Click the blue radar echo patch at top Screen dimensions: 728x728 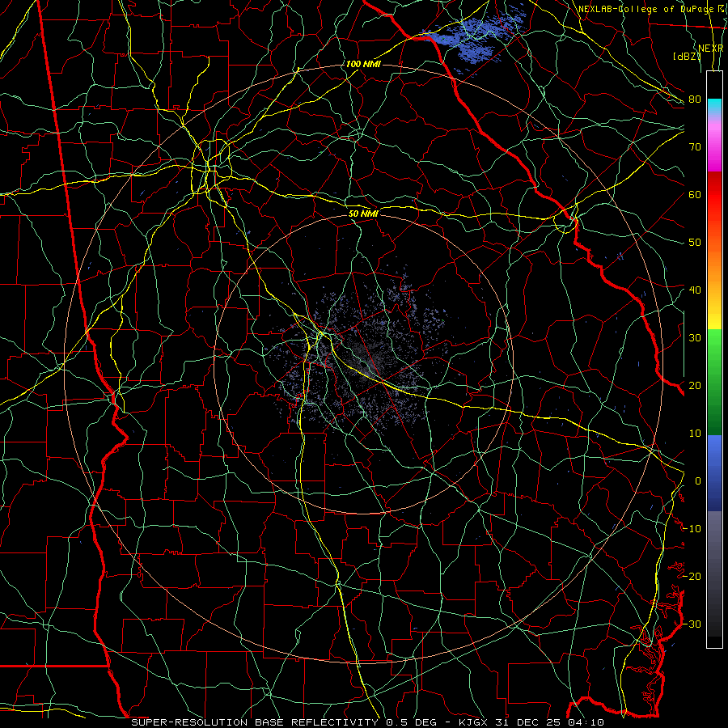click(473, 37)
